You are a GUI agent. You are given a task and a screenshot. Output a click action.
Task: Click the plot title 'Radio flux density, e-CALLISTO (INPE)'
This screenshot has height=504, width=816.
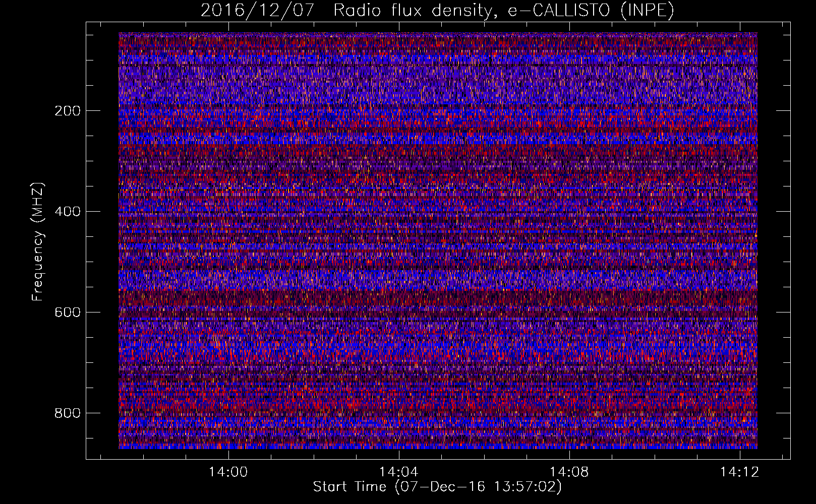point(504,11)
